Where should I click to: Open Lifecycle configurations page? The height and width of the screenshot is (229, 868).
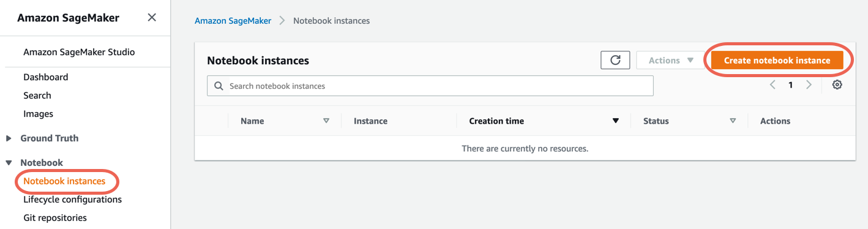click(x=72, y=200)
